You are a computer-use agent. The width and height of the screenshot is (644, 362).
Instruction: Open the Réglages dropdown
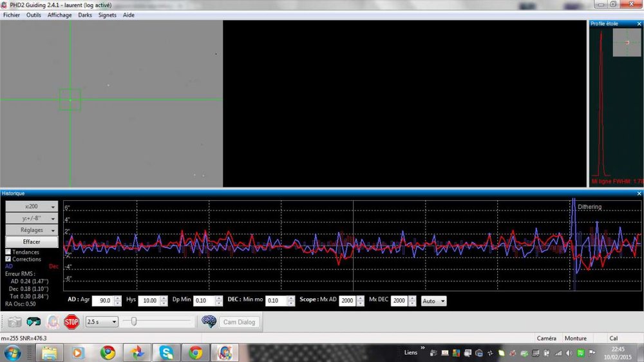click(x=32, y=230)
